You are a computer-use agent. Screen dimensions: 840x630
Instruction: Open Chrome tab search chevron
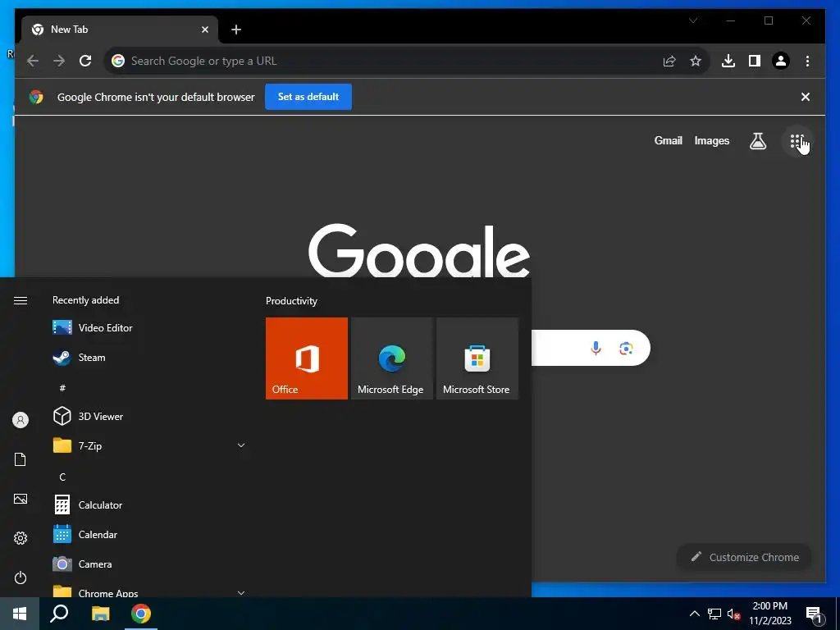692,21
